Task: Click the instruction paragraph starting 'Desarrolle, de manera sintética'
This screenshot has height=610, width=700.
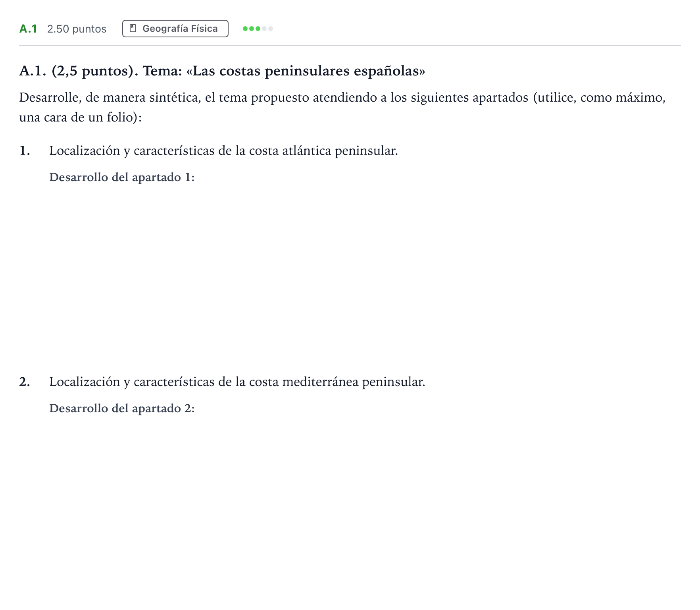Action: [x=342, y=107]
